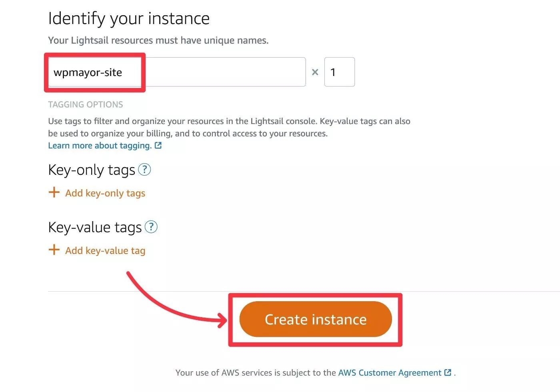Click the plus icon for key-only tags
The width and height of the screenshot is (560, 392).
54,192
